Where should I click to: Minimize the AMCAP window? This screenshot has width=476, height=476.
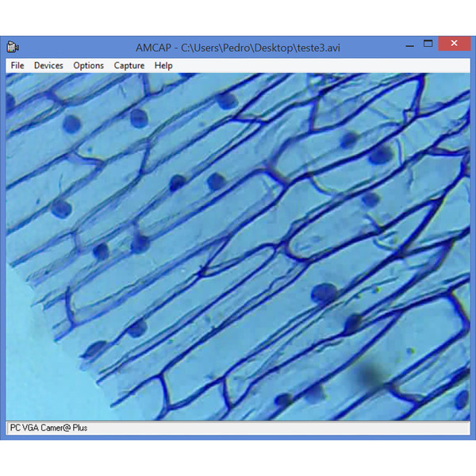pos(404,45)
